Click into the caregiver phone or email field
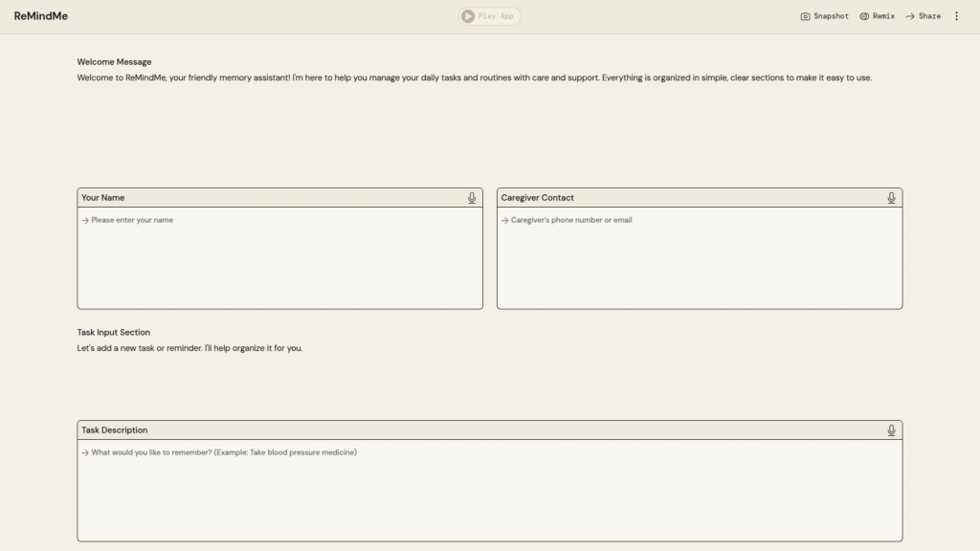Viewport: 980px width, 551px height. (x=699, y=256)
